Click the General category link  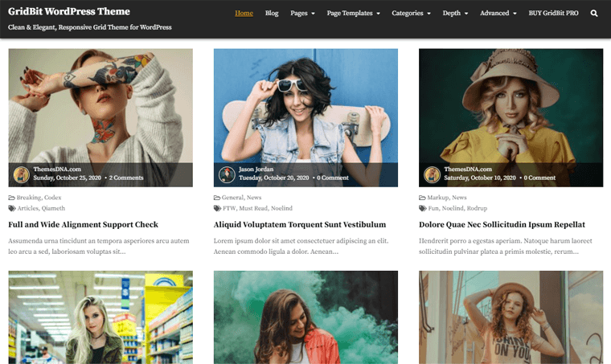coord(232,198)
